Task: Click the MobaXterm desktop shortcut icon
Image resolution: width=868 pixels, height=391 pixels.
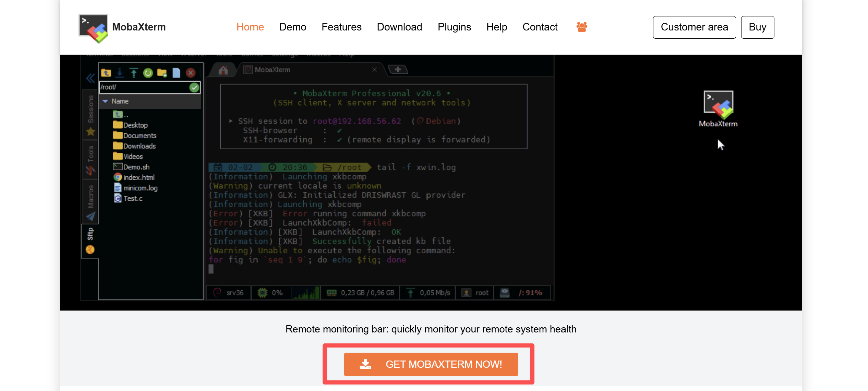Action: (x=718, y=104)
